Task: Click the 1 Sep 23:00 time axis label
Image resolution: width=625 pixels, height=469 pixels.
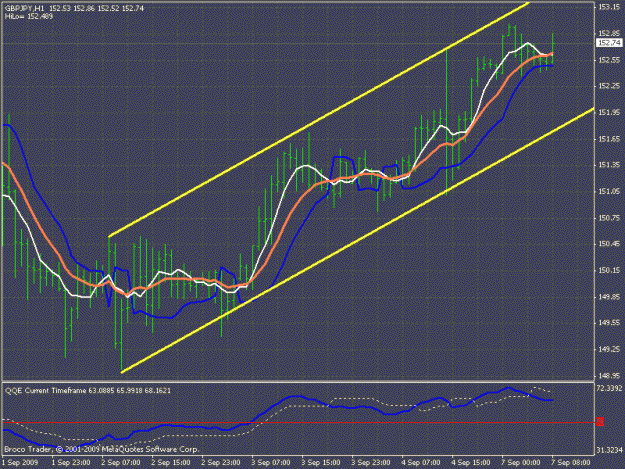Action: pyautogui.click(x=71, y=462)
